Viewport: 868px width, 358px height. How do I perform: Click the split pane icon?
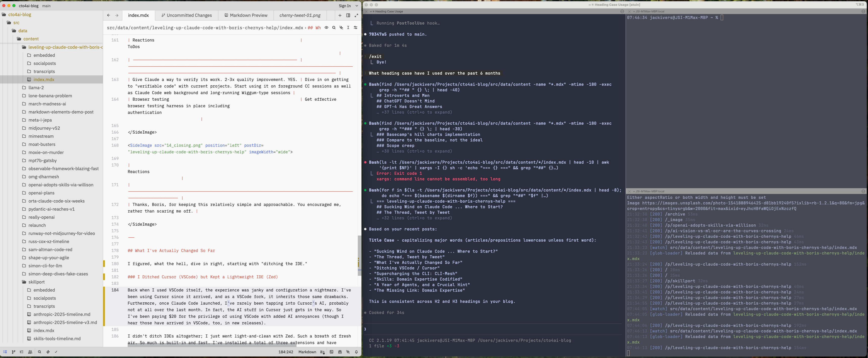click(348, 15)
